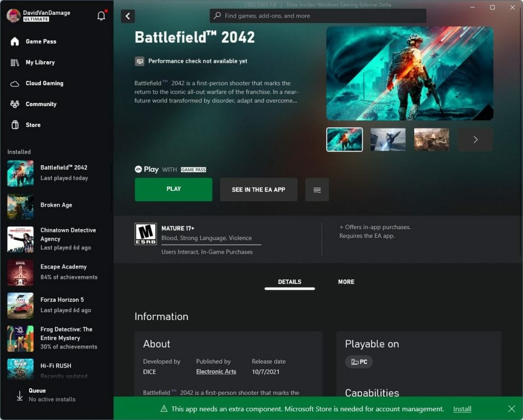Show next screenshots with the right chevron
Viewport: 523px width, 420px height.
474,139
